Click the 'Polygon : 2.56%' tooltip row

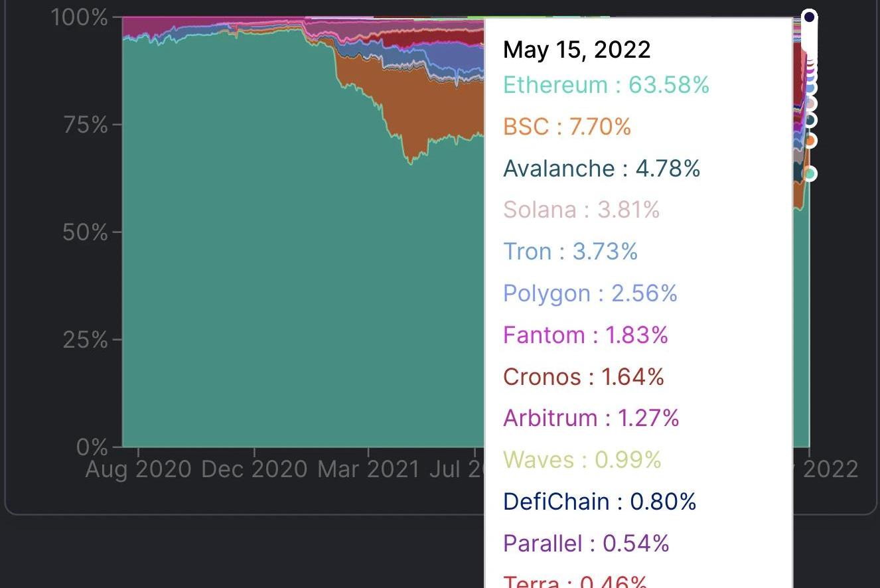(590, 293)
